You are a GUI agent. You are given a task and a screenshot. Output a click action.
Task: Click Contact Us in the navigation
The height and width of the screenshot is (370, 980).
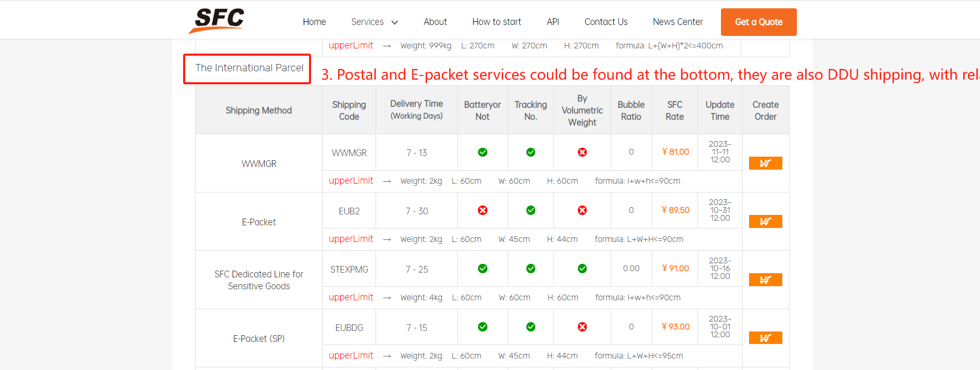pyautogui.click(x=606, y=22)
